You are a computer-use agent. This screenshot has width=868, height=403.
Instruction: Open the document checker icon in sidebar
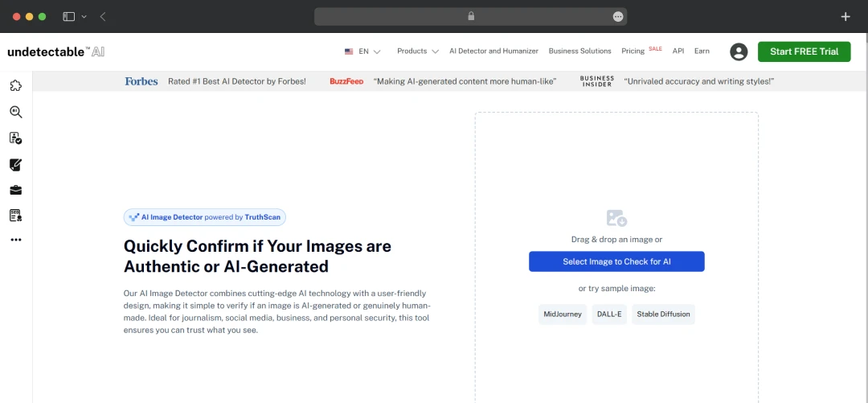[x=16, y=138]
